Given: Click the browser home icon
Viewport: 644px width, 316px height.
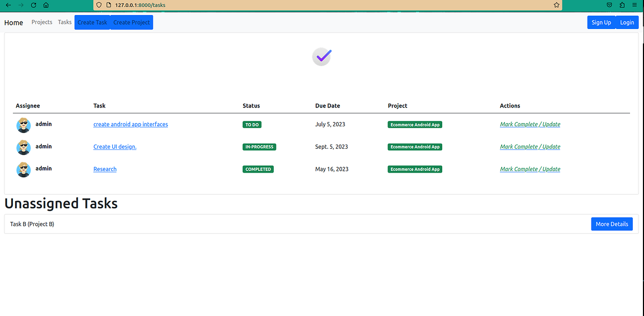Looking at the screenshot, I should pos(46,5).
